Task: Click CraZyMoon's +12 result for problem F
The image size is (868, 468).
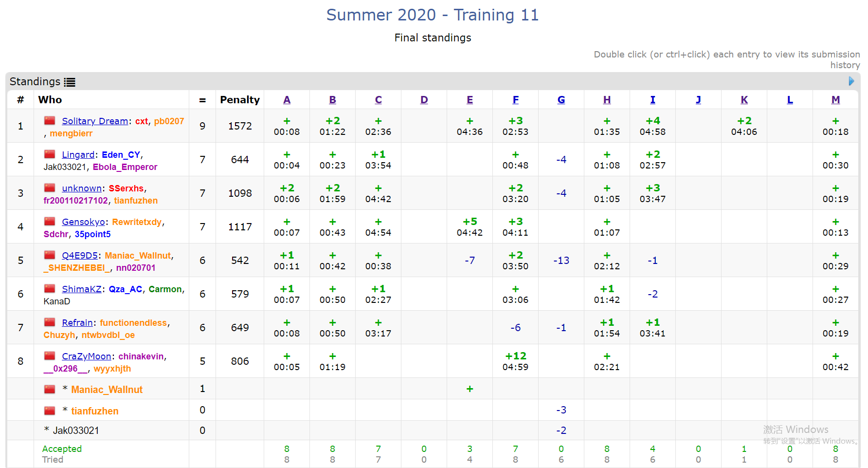Action: pos(515,361)
